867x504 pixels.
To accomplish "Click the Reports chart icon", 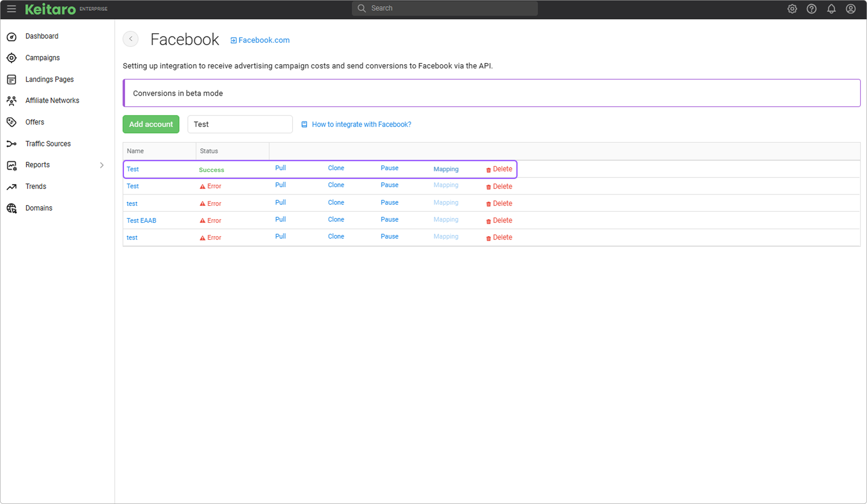I will [x=12, y=165].
